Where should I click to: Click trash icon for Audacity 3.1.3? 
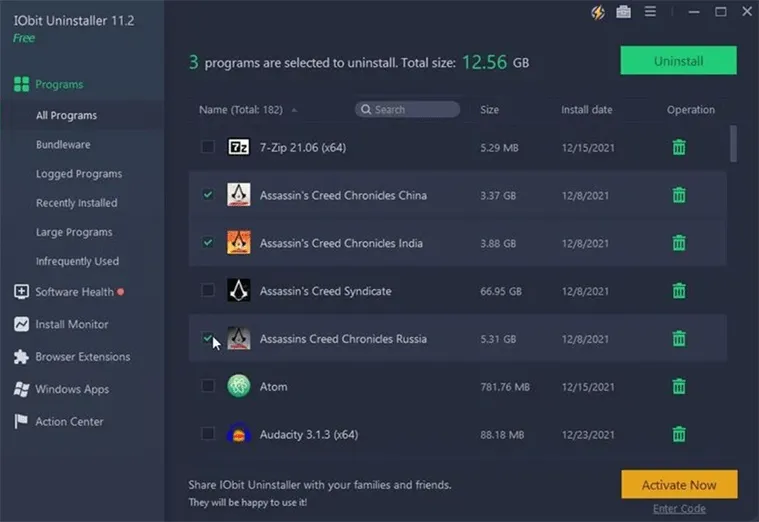point(679,434)
